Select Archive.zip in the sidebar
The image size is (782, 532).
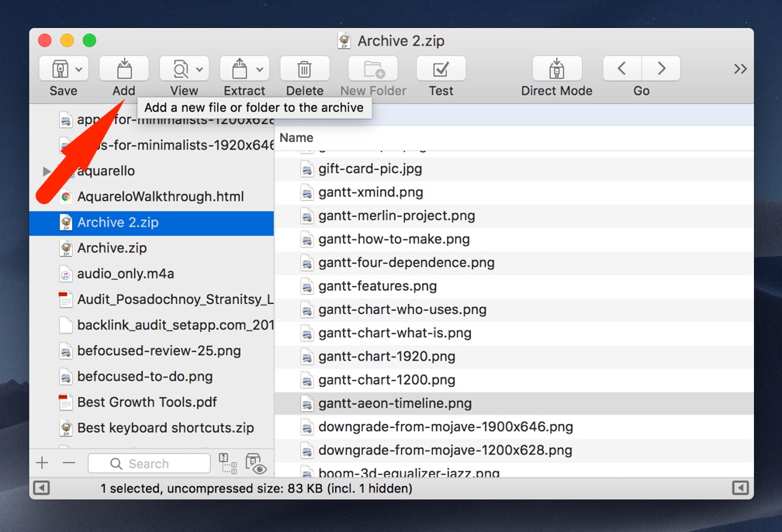point(112,248)
